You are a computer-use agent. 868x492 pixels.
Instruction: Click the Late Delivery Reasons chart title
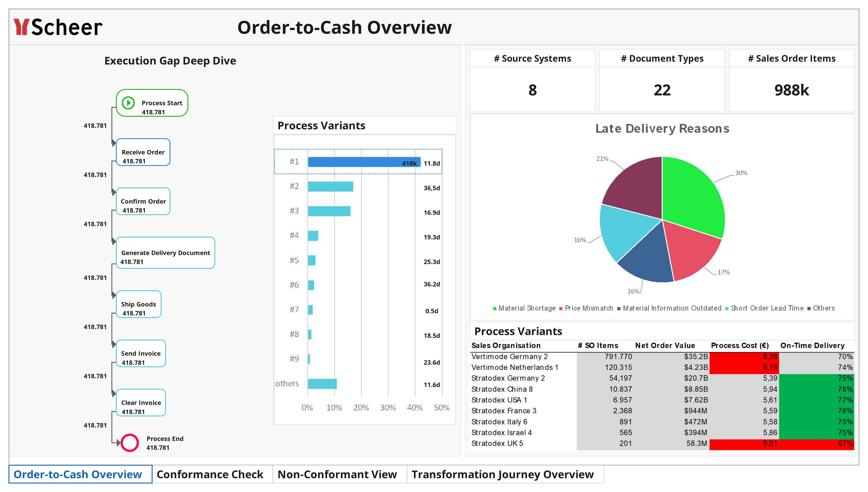(x=662, y=129)
